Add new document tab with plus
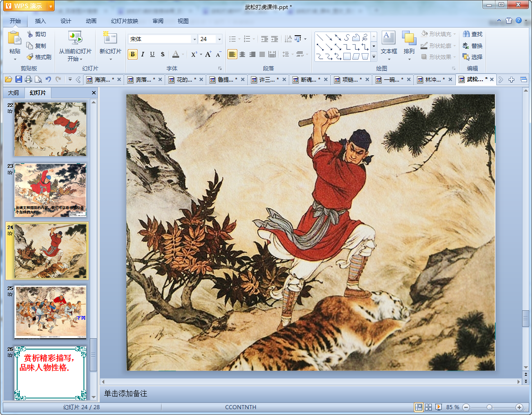 511,79
